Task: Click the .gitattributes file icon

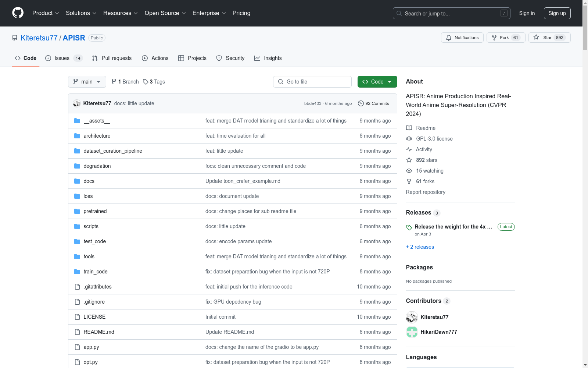Action: [77, 287]
